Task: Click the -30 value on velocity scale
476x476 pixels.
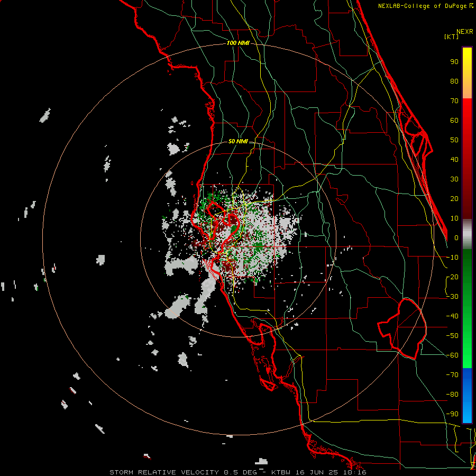Action: (x=452, y=297)
